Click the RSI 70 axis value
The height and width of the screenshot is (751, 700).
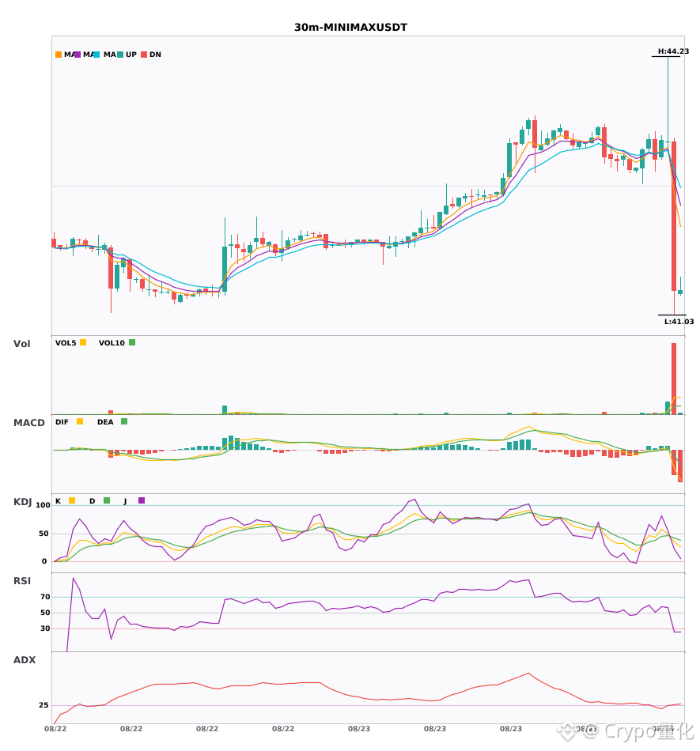coord(45,597)
